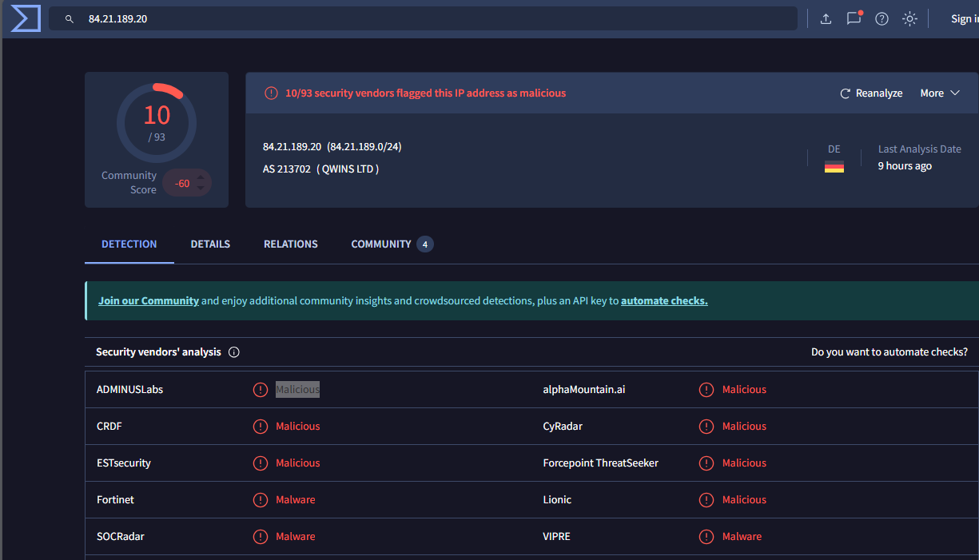Open the Relations tab
The height and width of the screenshot is (560, 979).
291,244
